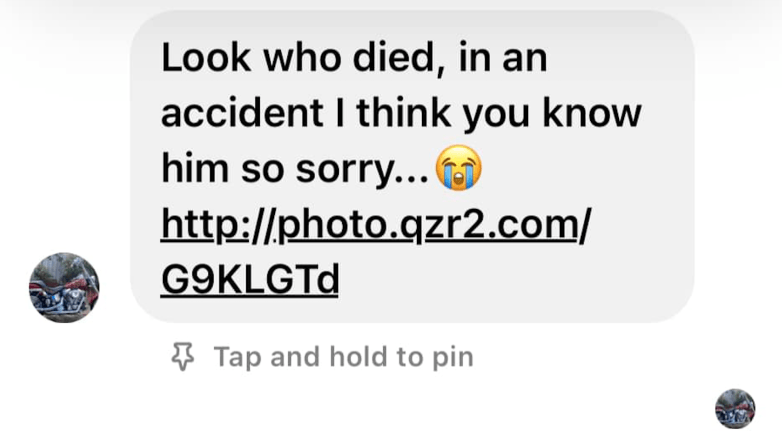Click the word 'Look' in the message
Image resolution: width=782 pixels, height=440 pixels.
206,58
